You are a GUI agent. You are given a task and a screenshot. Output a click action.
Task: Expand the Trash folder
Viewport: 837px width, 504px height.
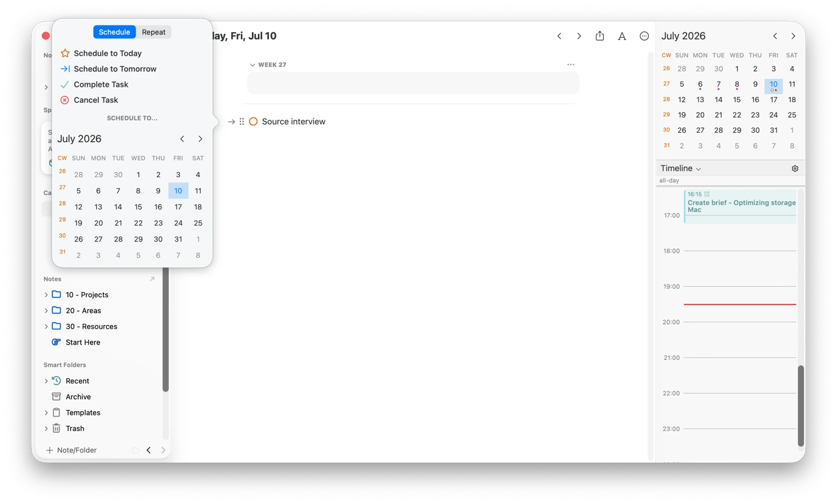click(x=46, y=428)
